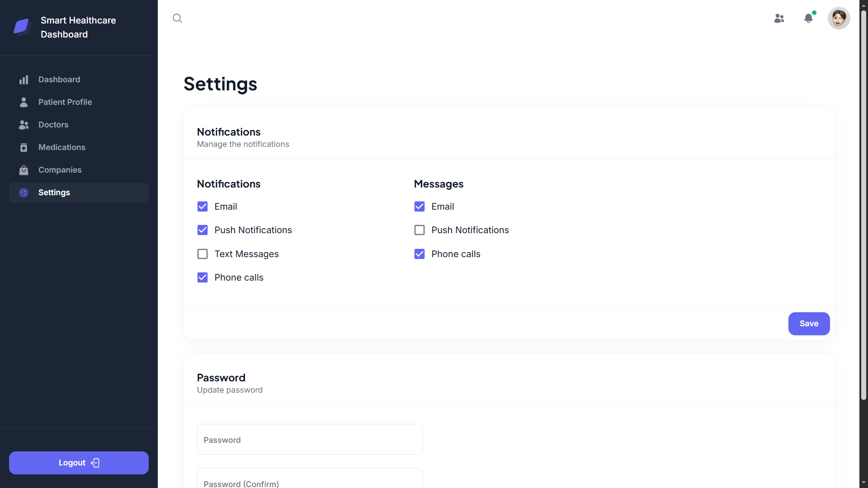
Task: Click the scrollbar down arrow
Action: 863,483
